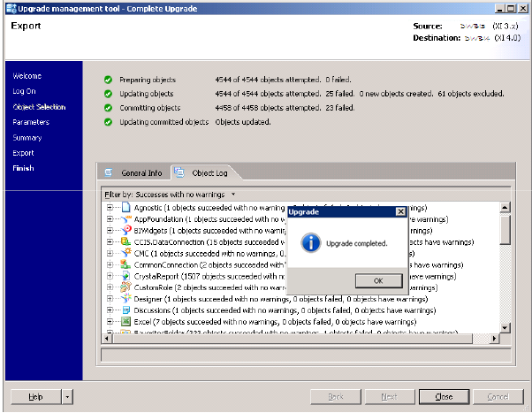Click the Agnostic document icon
Screen dimensions: 532x413
click(125, 207)
